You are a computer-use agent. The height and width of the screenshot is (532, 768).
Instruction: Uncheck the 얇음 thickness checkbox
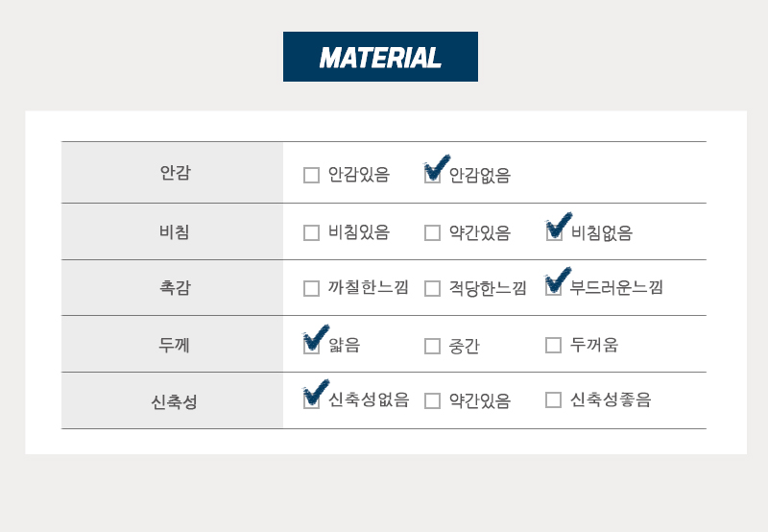click(x=311, y=346)
